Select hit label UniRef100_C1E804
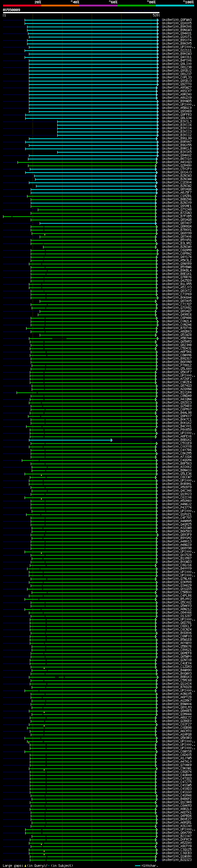This screenshot has width=197, height=868. [x=177, y=182]
